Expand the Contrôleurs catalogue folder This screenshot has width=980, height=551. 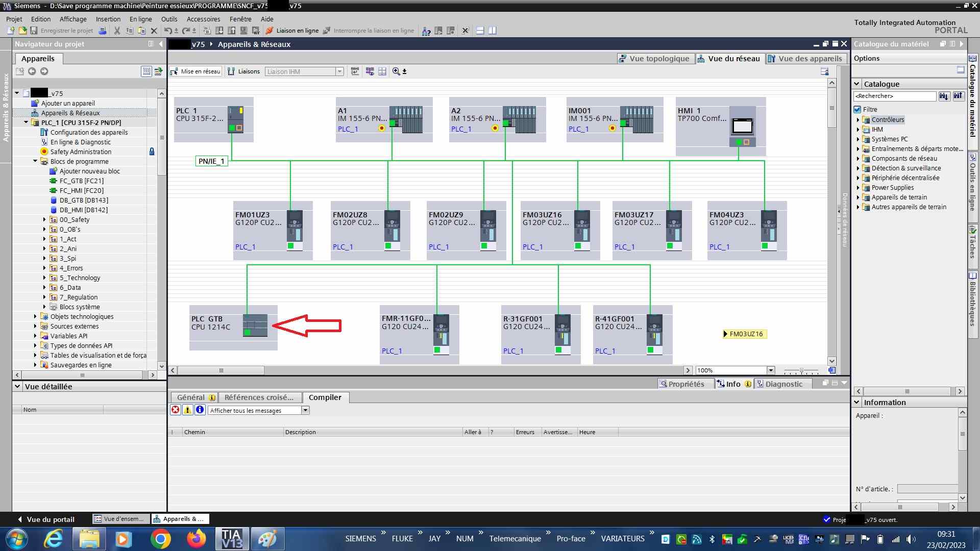(x=858, y=120)
